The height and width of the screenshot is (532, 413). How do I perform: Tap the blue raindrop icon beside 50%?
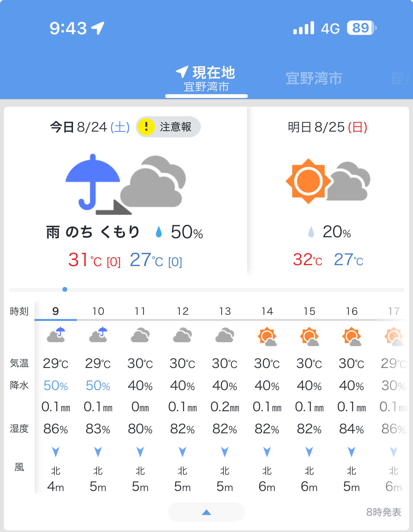click(159, 232)
